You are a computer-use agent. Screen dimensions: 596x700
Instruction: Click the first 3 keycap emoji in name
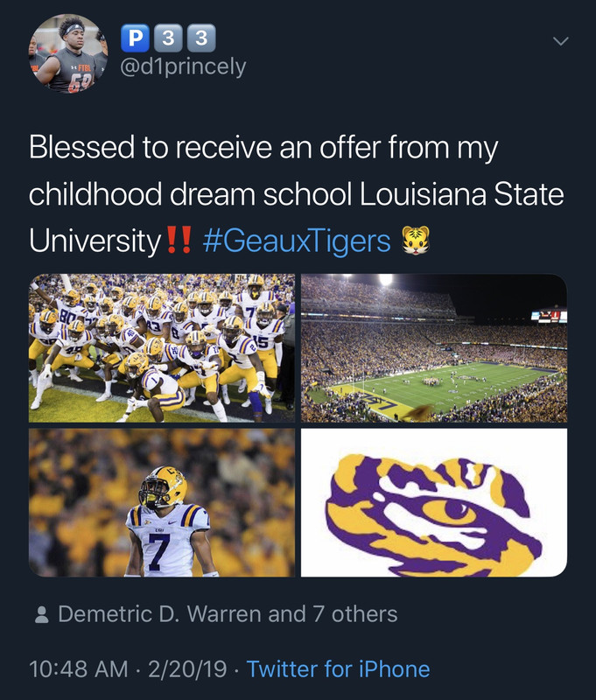(x=168, y=38)
